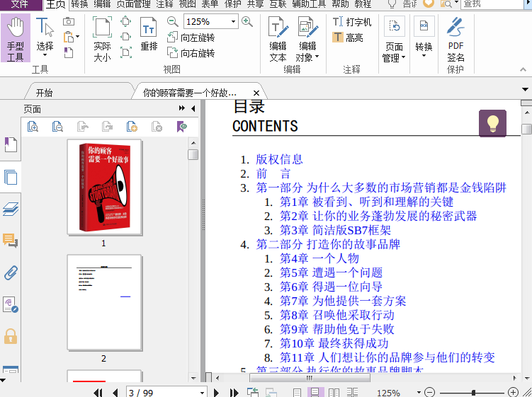Open the document tab list dropdown arrow

pyautogui.click(x=525, y=89)
